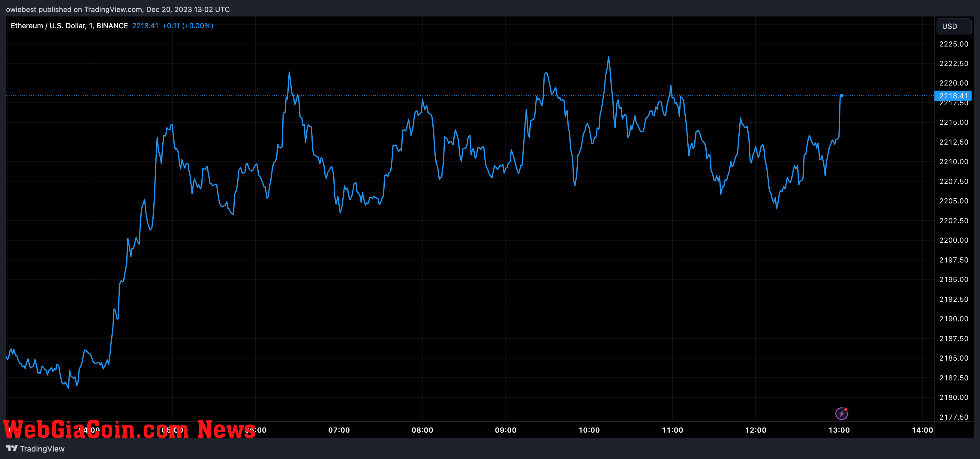
Task: Click the 2177.50 price axis label
Action: (x=954, y=417)
